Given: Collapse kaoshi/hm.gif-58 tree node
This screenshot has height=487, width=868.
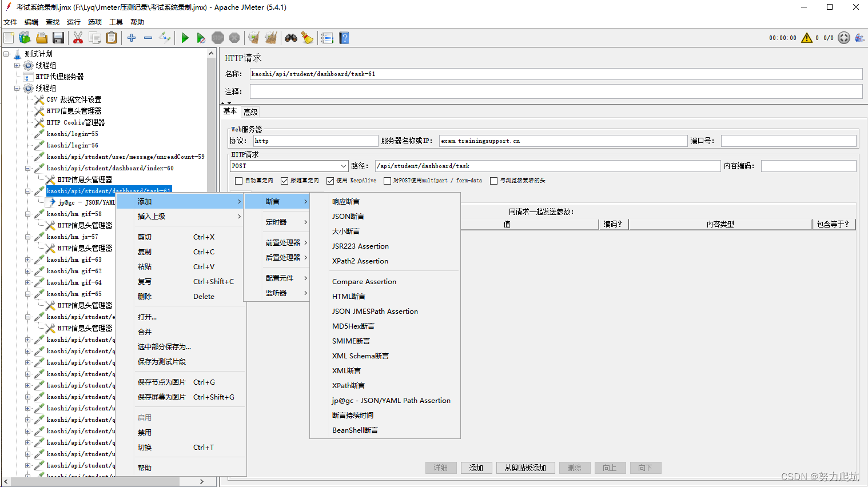Looking at the screenshot, I should point(27,214).
